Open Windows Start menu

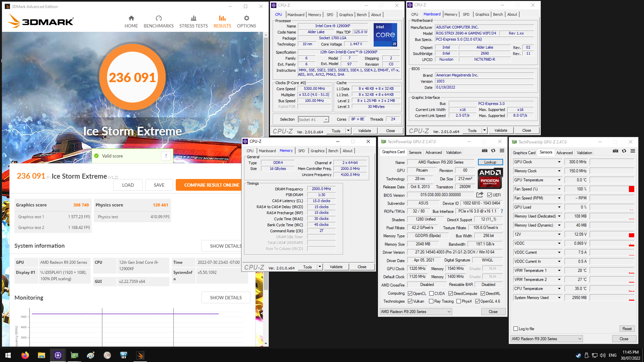(x=8, y=355)
